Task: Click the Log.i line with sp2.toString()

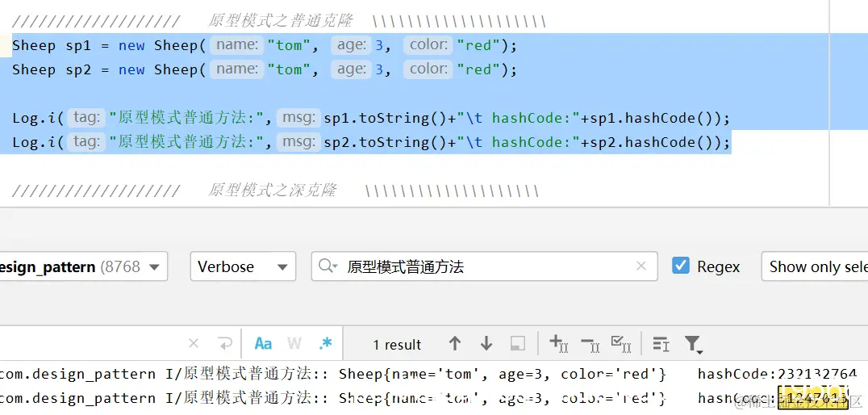Action: pyautogui.click(x=371, y=142)
